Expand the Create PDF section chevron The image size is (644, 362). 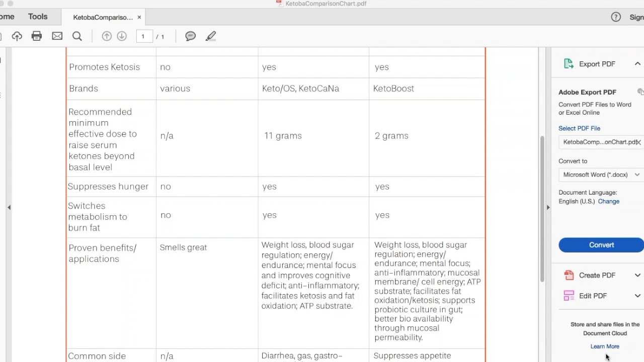637,276
